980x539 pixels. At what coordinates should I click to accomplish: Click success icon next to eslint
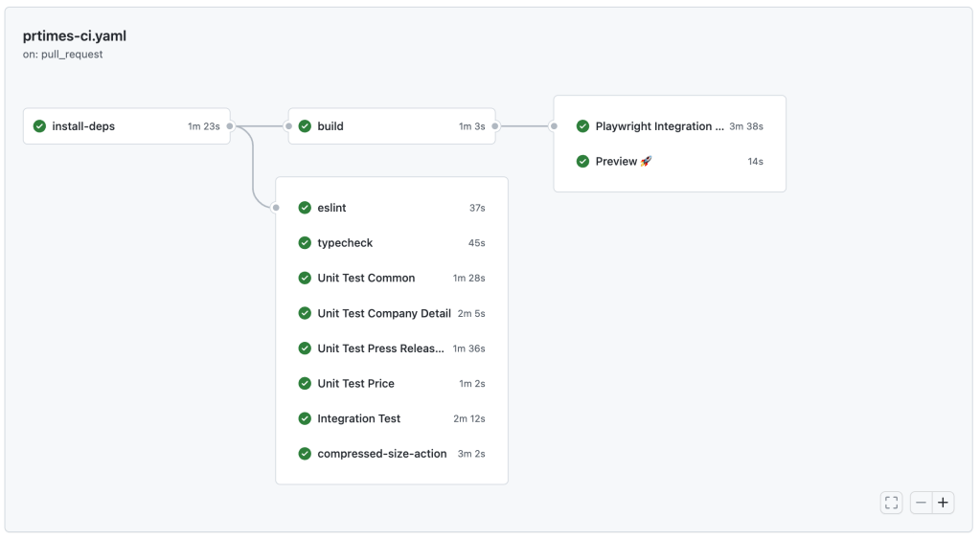tap(305, 208)
